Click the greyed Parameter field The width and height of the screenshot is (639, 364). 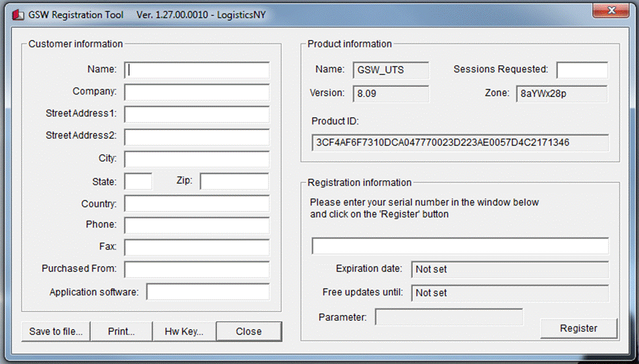tap(449, 317)
